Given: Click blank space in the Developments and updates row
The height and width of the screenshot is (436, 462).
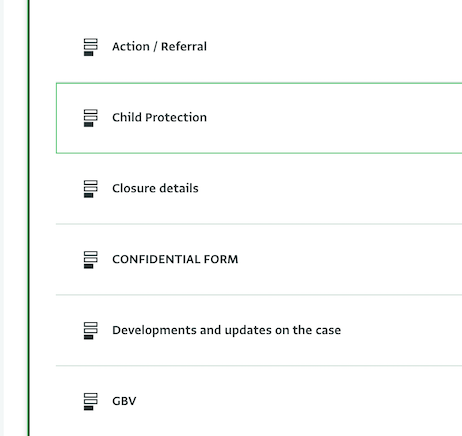Looking at the screenshot, I should click(400, 331).
